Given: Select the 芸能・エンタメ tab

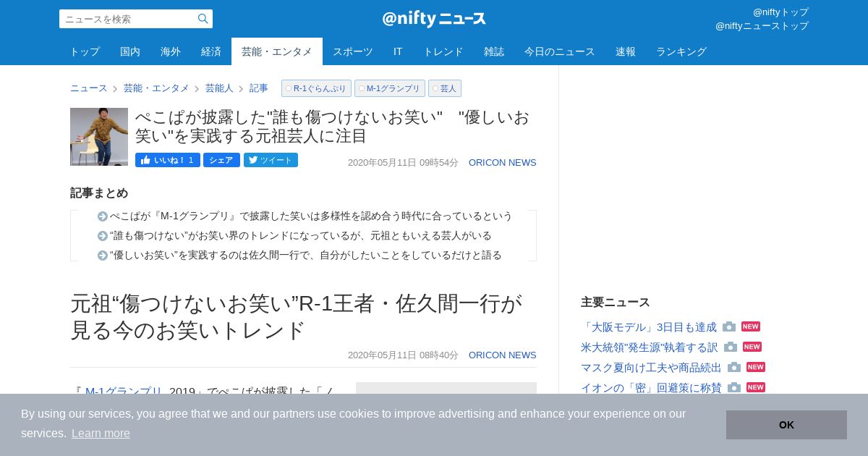Looking at the screenshot, I should point(277,51).
